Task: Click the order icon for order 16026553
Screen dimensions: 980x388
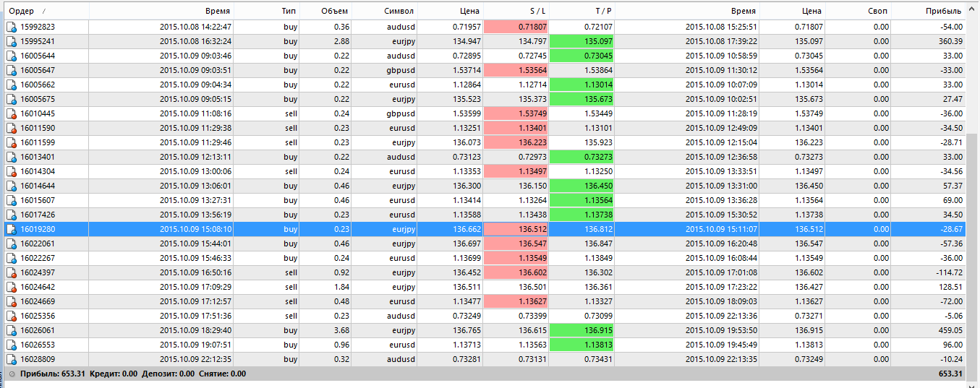Action: [11, 345]
